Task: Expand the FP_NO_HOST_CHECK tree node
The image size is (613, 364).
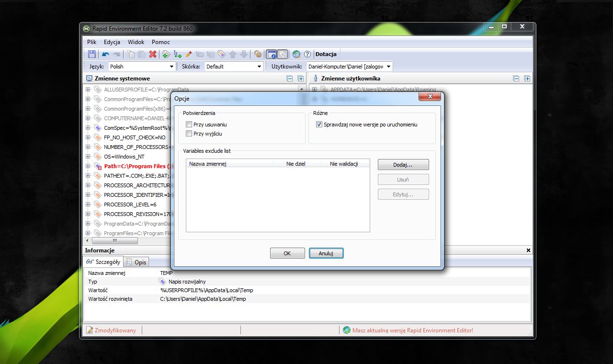Action: [x=88, y=137]
